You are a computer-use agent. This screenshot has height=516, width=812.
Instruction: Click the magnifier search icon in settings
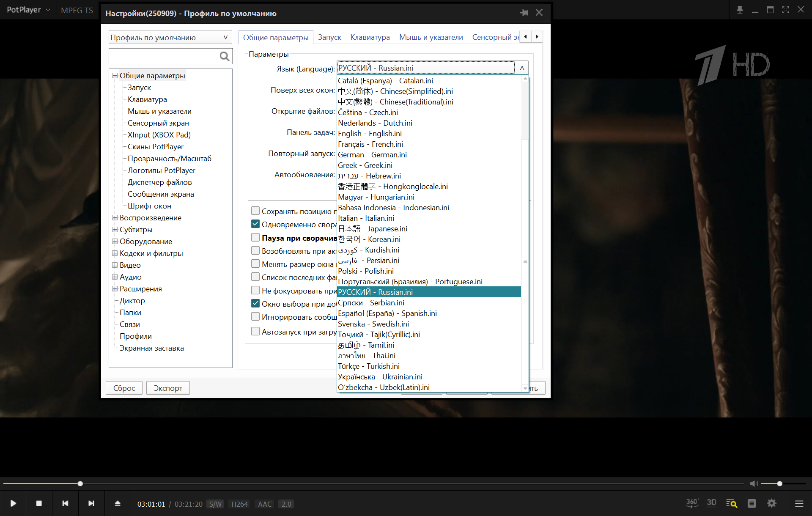[x=225, y=56]
